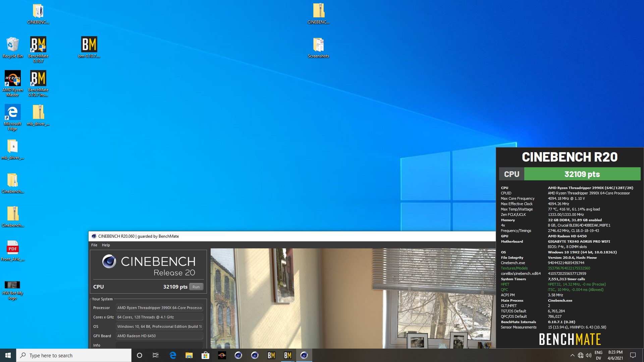
Task: Click the network globe tray icon
Action: pos(581,355)
